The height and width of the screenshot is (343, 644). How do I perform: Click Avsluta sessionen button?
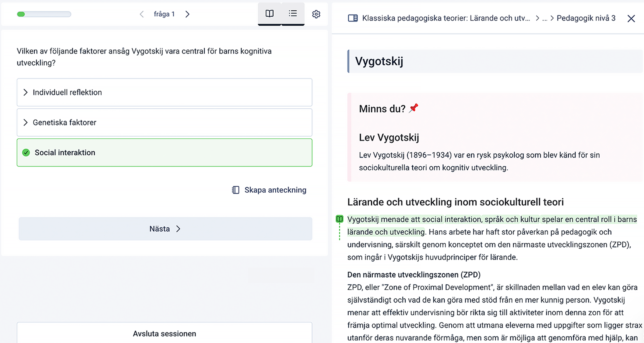point(164,333)
